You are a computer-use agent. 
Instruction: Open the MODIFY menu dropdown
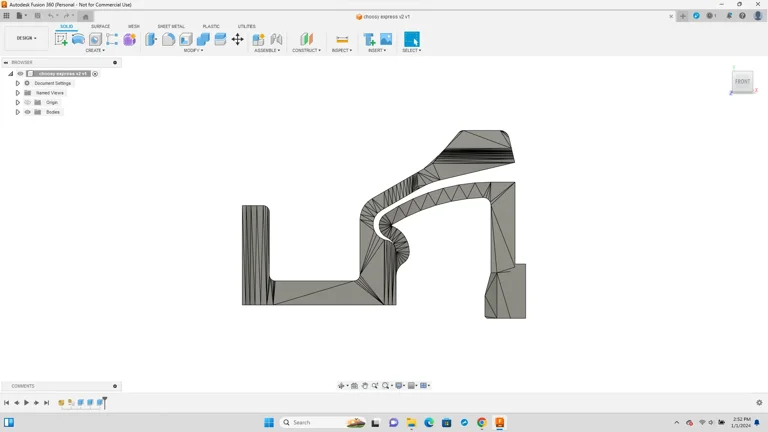point(193,50)
